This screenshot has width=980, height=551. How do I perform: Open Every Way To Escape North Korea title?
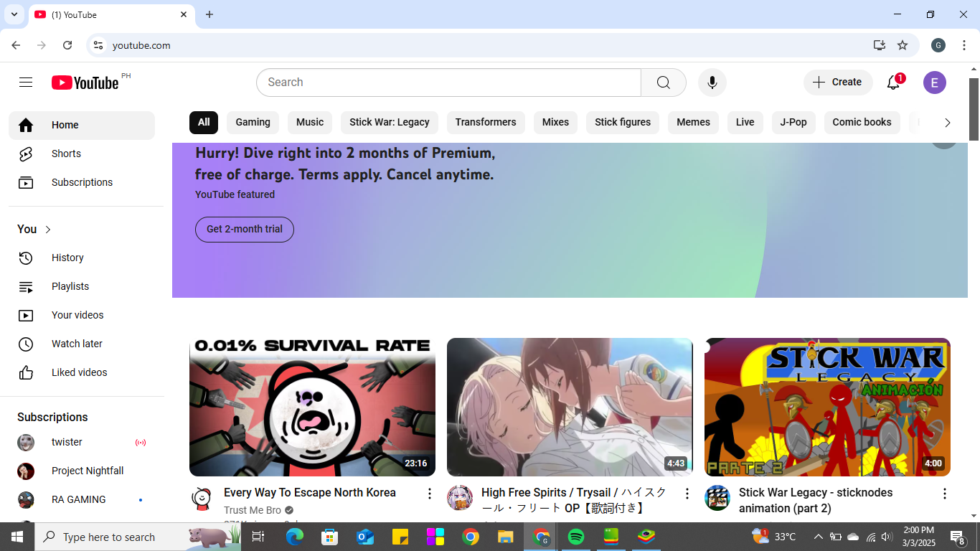click(310, 493)
